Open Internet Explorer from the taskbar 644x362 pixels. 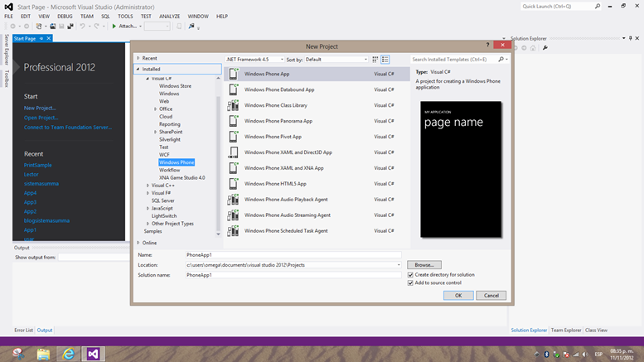click(x=68, y=354)
